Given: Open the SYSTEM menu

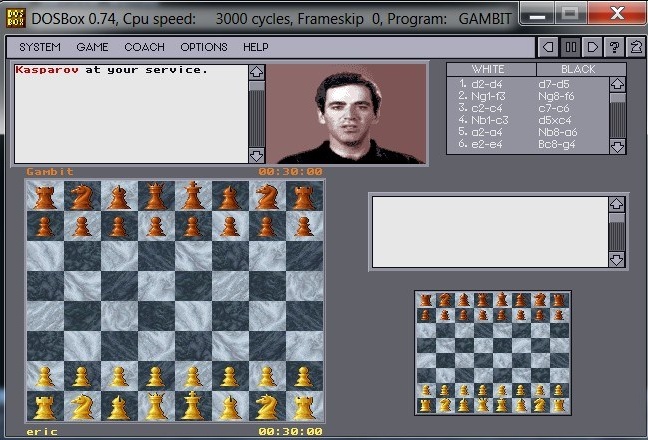Looking at the screenshot, I should coord(40,47).
